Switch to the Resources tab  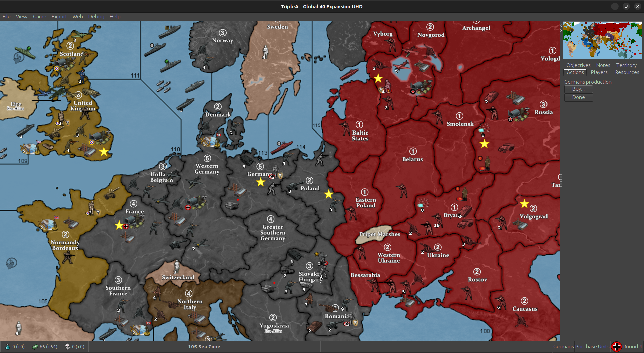[x=627, y=72]
